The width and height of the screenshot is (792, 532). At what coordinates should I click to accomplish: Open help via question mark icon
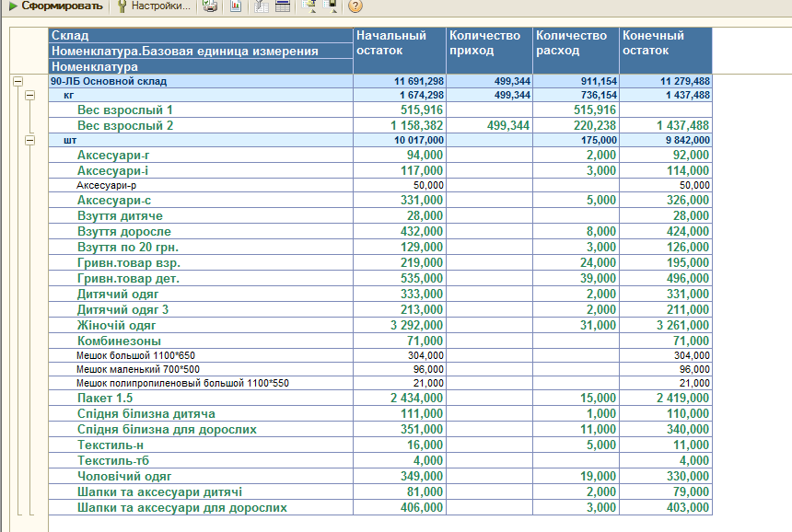point(355,6)
